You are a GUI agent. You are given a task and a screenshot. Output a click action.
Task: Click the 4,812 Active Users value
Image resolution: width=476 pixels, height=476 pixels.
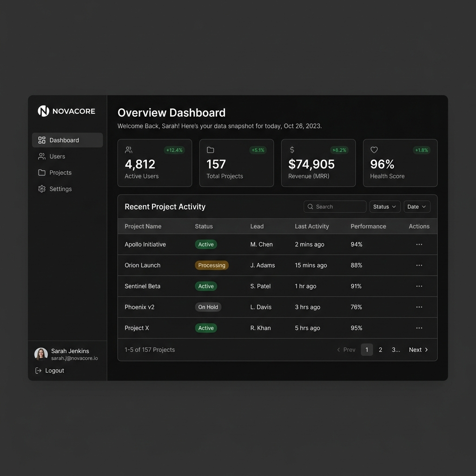(140, 164)
